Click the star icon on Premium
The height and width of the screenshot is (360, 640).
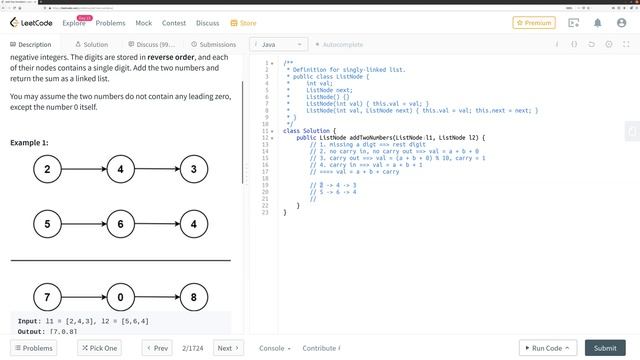click(x=520, y=23)
